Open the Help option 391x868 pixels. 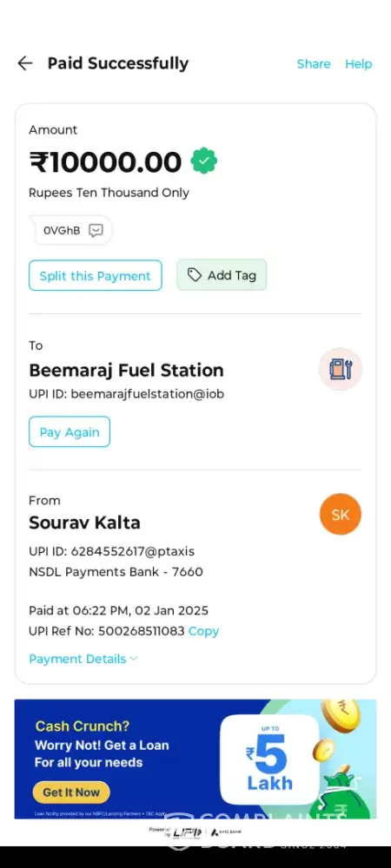pos(358,64)
